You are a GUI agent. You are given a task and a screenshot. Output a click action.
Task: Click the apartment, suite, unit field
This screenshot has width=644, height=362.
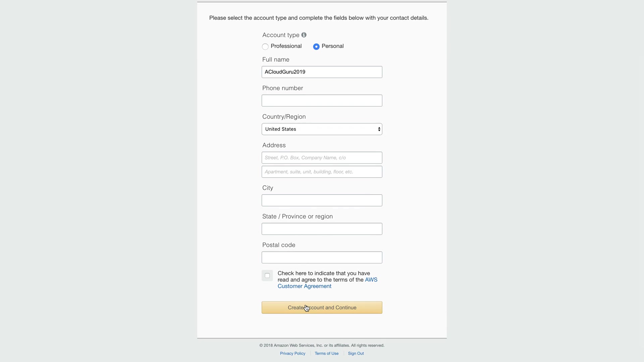coord(322,172)
